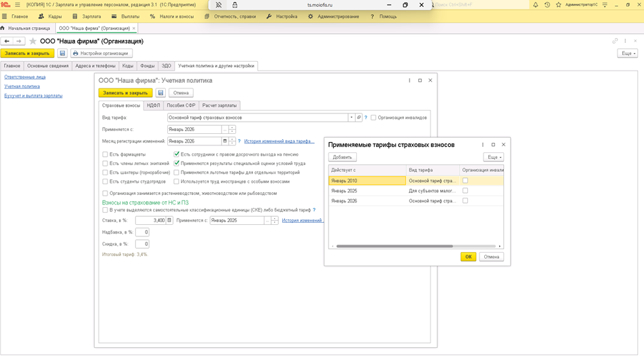Click the favorites star beside the organization title
Screen dimensions: 644x356
33,41
